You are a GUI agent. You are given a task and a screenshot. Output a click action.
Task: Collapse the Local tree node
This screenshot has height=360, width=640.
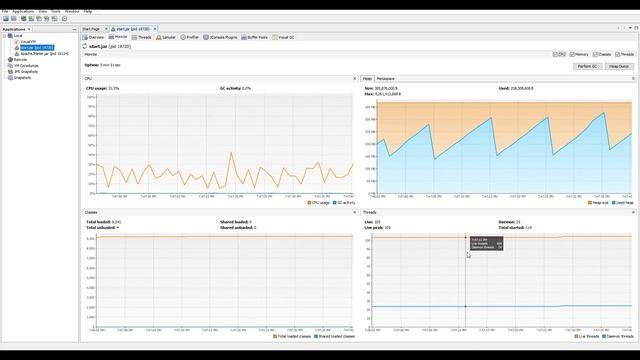4,36
